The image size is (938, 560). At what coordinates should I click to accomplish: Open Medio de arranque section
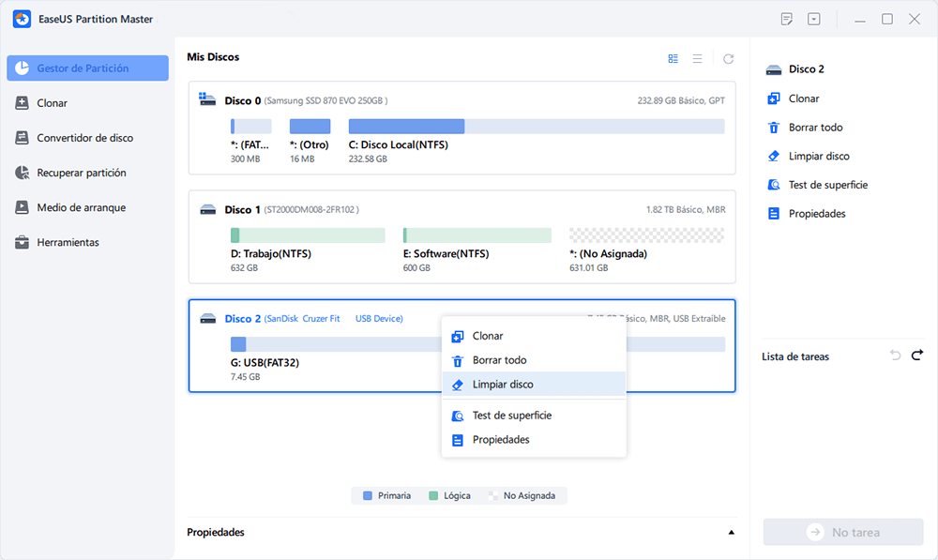pyautogui.click(x=87, y=207)
